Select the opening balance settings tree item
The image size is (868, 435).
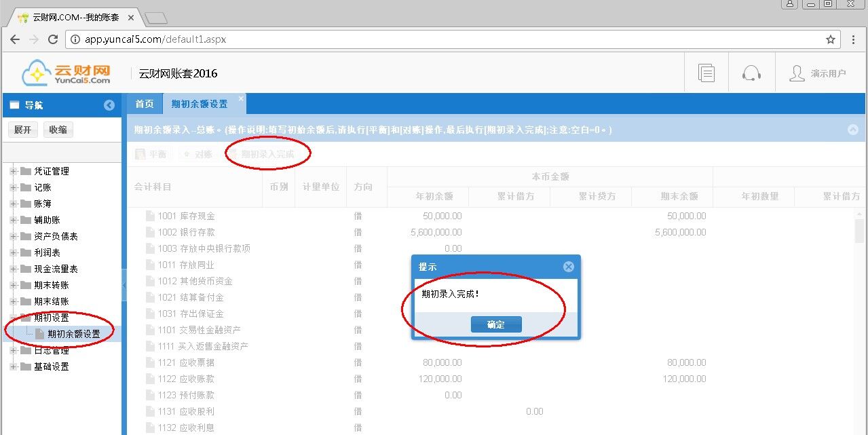74,334
